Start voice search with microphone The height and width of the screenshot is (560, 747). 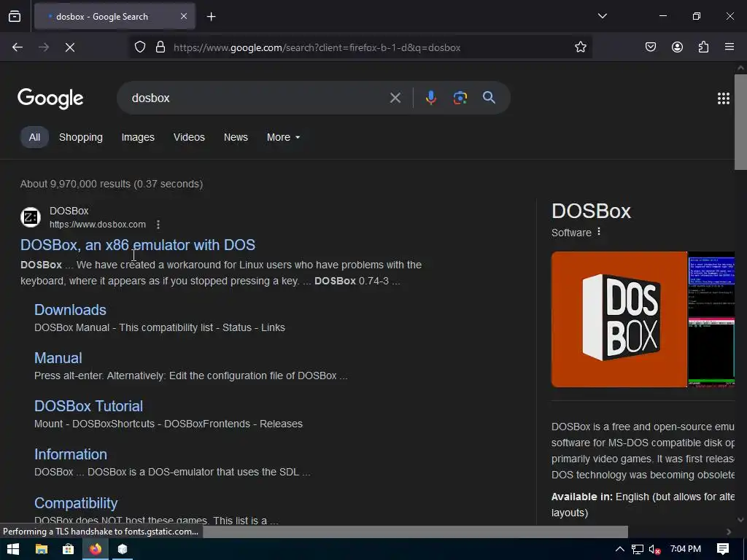point(430,98)
